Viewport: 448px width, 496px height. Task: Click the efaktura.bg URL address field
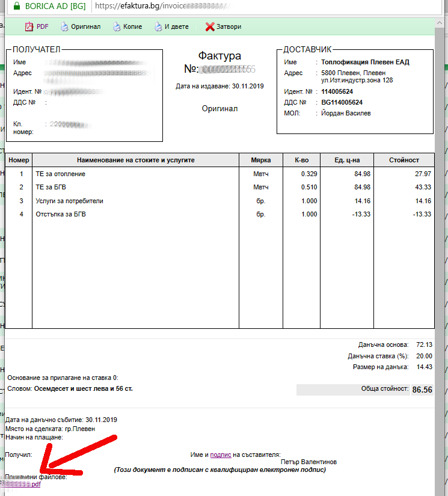[266, 6]
